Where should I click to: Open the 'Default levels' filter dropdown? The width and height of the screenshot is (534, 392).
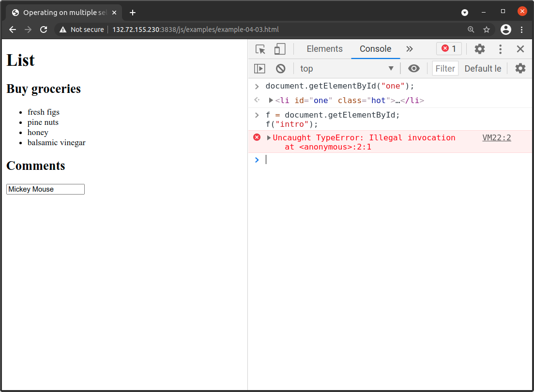pyautogui.click(x=483, y=68)
